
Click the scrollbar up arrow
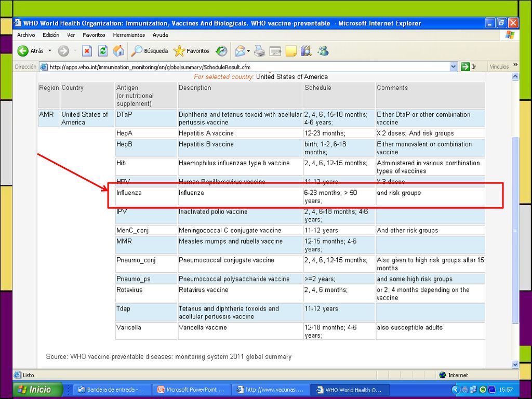[x=515, y=77]
